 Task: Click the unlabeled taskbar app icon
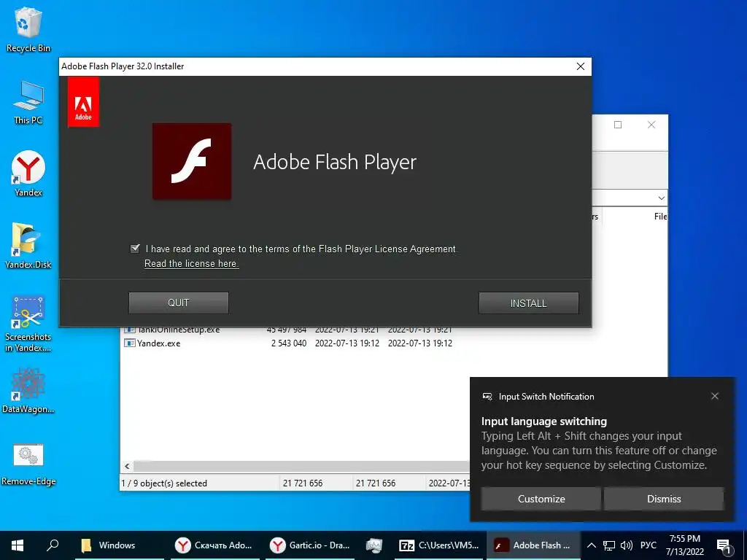coord(374,545)
